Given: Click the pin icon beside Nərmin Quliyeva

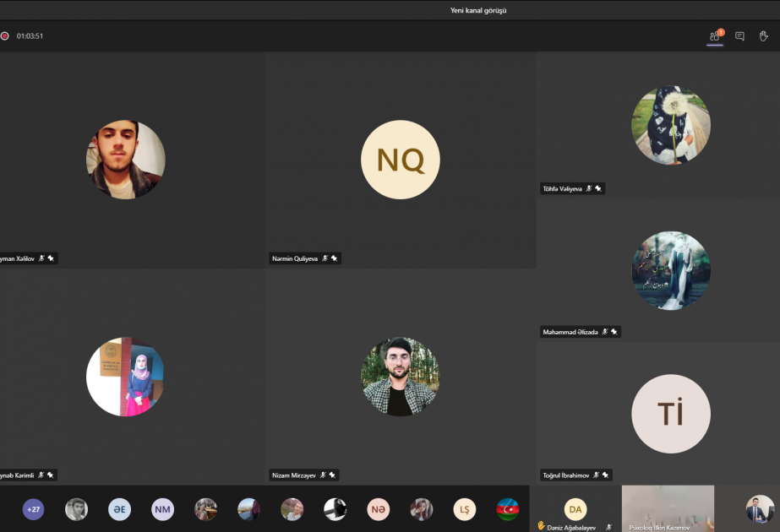Looking at the screenshot, I should click(335, 258).
